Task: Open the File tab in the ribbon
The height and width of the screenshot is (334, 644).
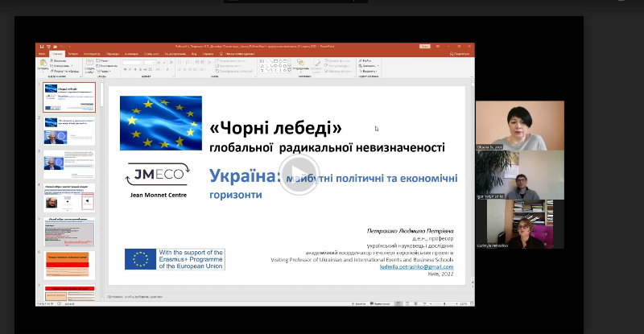Action: [x=43, y=54]
